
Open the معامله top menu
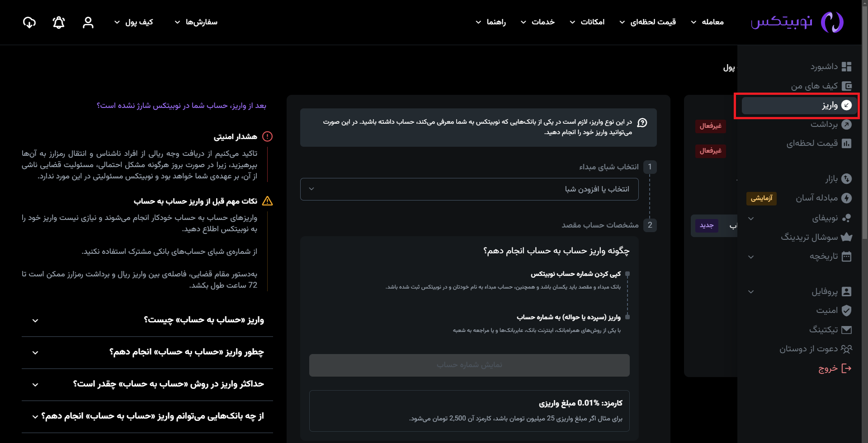point(708,22)
